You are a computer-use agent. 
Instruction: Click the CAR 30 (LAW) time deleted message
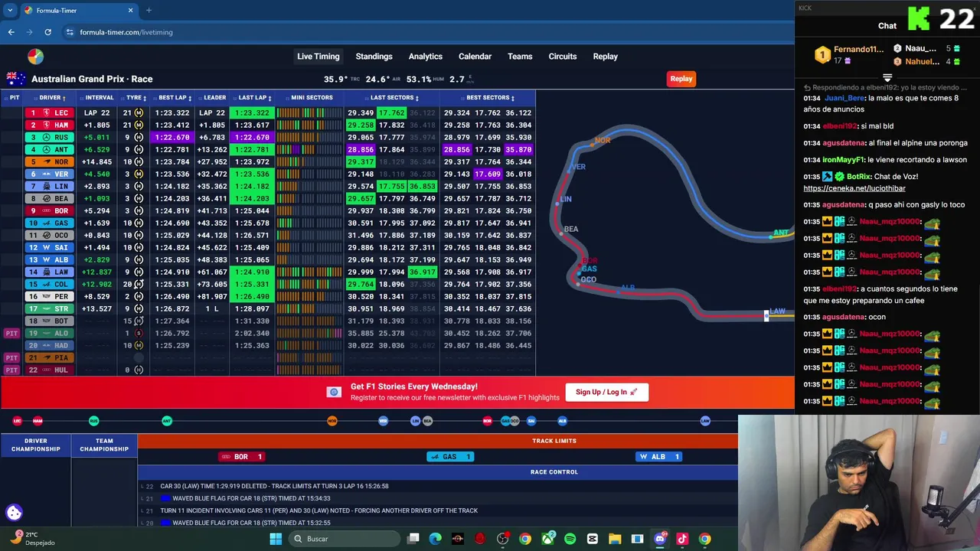pyautogui.click(x=274, y=486)
